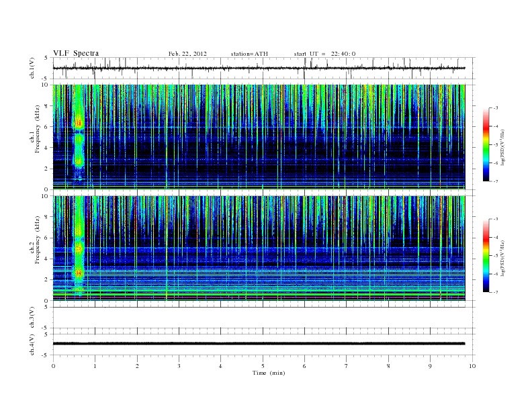Click the empty ch.3 voltage panel
The width and height of the screenshot is (532, 411).
point(263,318)
